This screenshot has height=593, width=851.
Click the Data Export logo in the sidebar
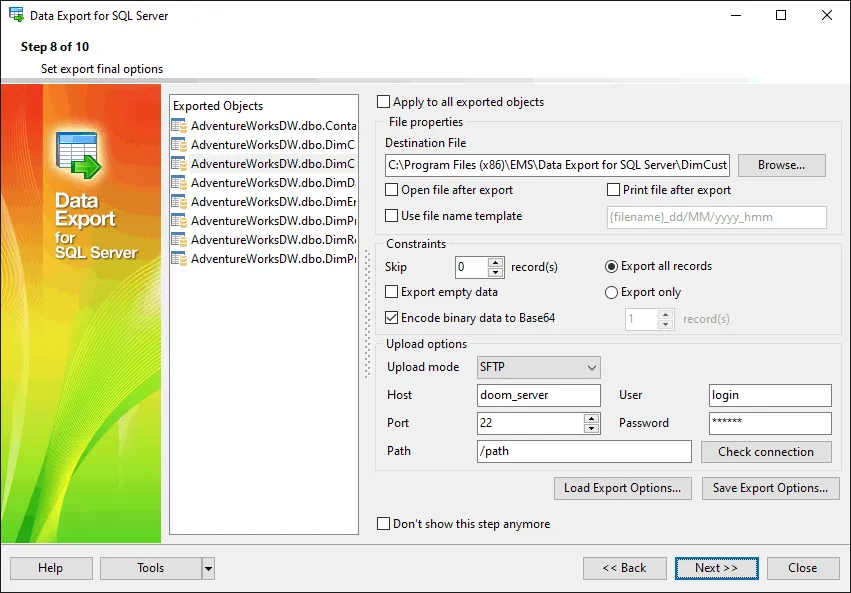pos(79,155)
